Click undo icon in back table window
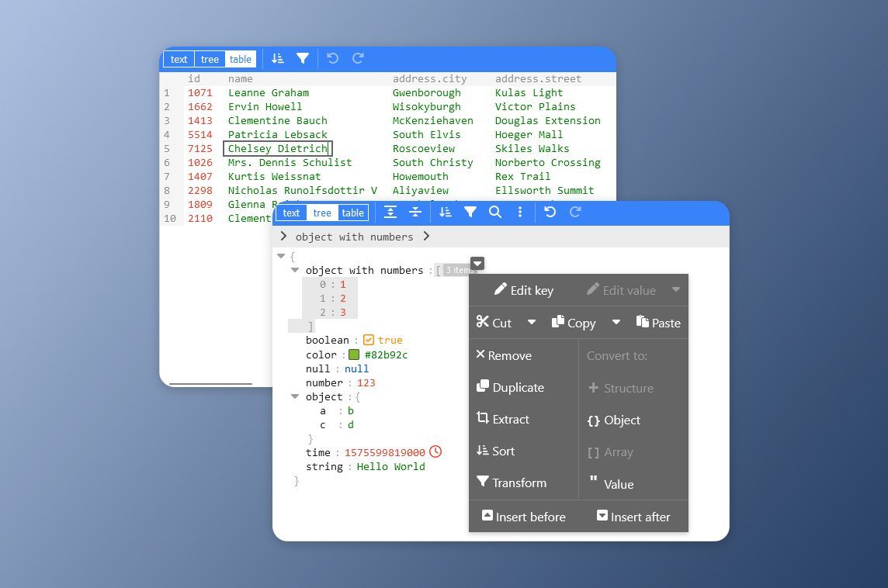This screenshot has height=588, width=888. (x=332, y=58)
